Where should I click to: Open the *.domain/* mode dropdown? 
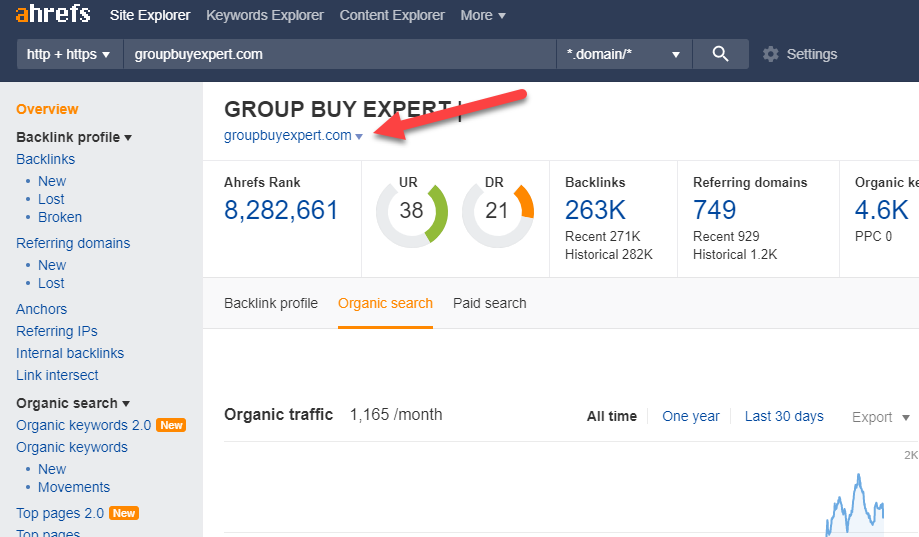[623, 54]
